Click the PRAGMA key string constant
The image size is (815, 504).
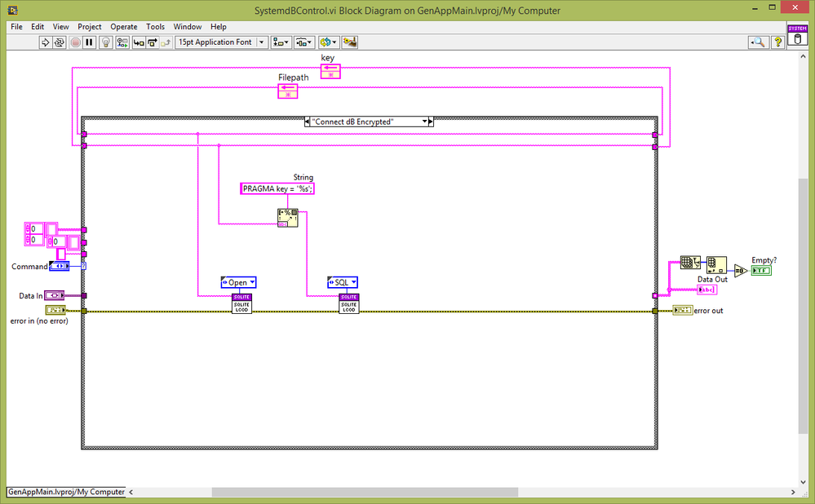(x=278, y=188)
